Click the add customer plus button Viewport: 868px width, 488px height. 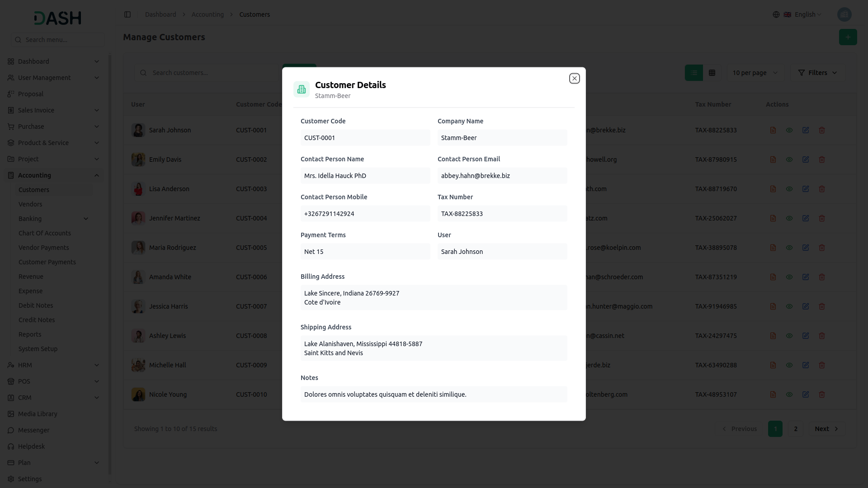(848, 37)
